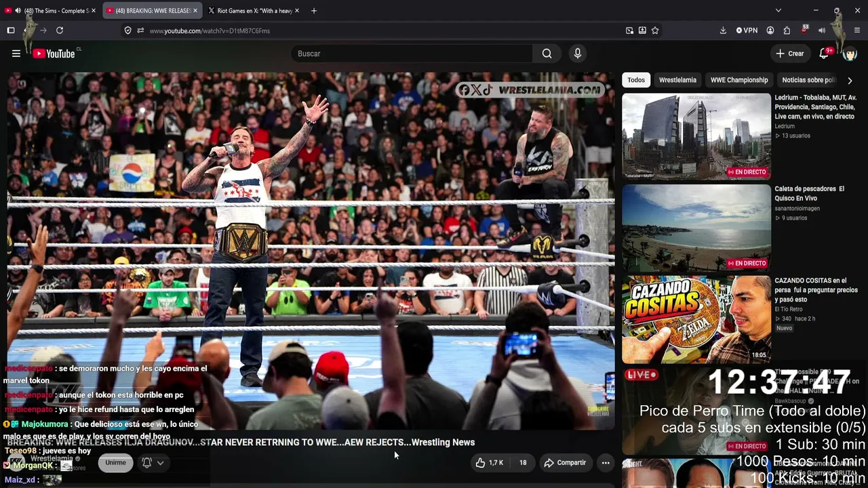Screen dimensions: 868x488
Task: Close the BREAKING WWE RELEASES tab
Action: point(196,11)
